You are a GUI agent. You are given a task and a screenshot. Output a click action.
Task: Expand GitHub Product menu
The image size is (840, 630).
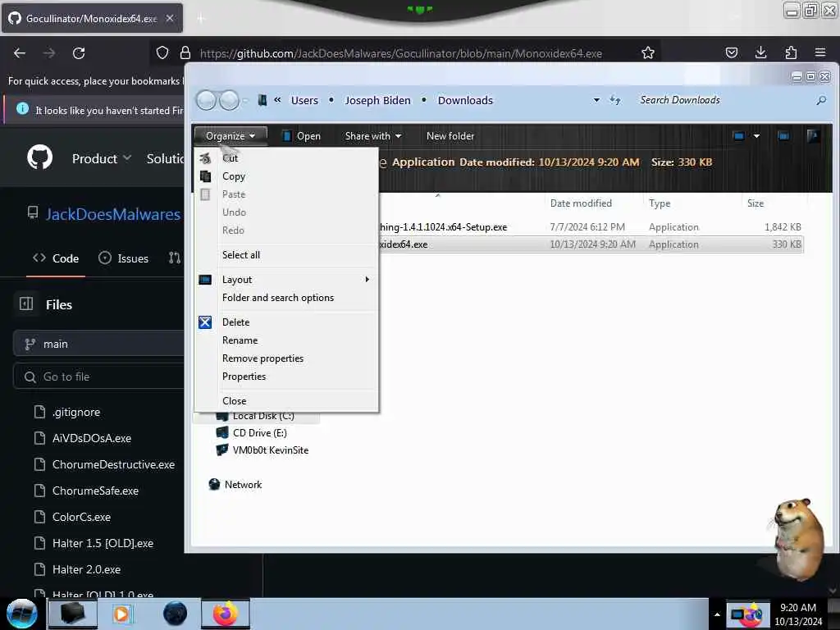pyautogui.click(x=102, y=158)
